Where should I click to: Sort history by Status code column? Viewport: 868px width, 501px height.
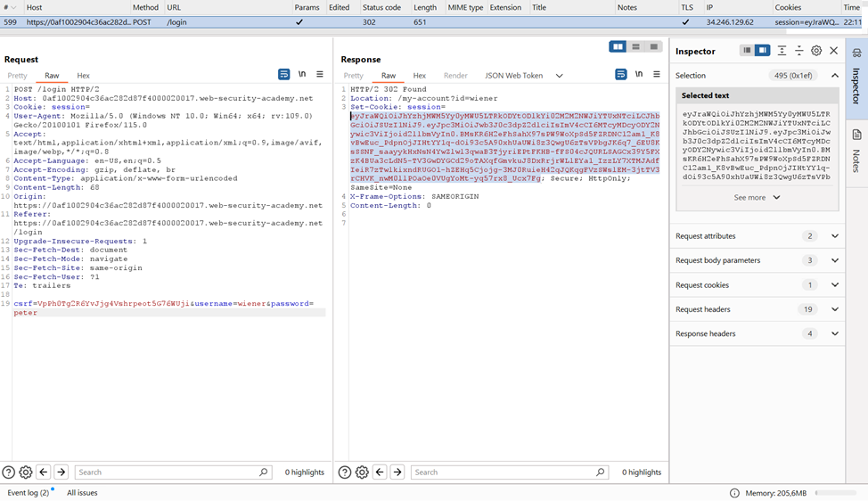[382, 8]
